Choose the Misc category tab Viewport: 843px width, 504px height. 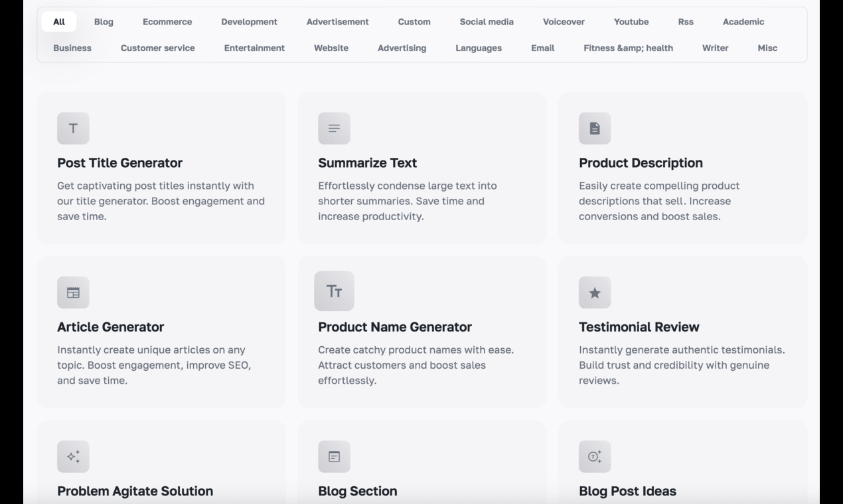pos(767,48)
